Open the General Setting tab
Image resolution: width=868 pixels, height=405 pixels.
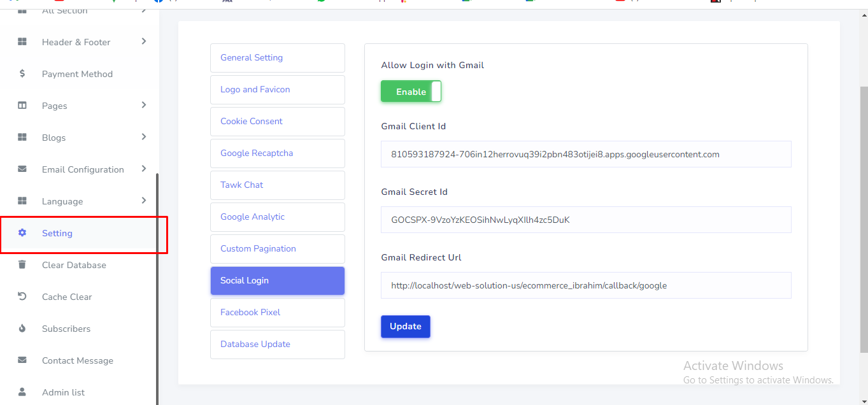point(277,58)
